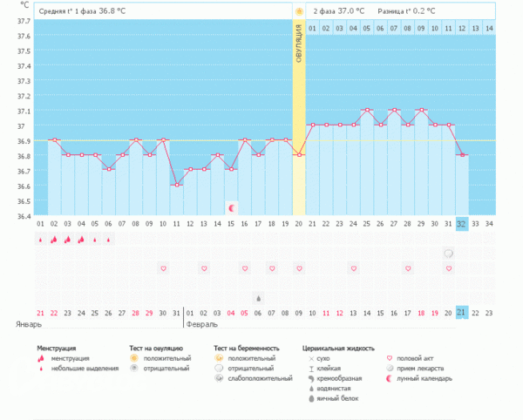Screen dimensions: 523x420
Task: Click the heart icon under cycle day 10
Action: 162,268
